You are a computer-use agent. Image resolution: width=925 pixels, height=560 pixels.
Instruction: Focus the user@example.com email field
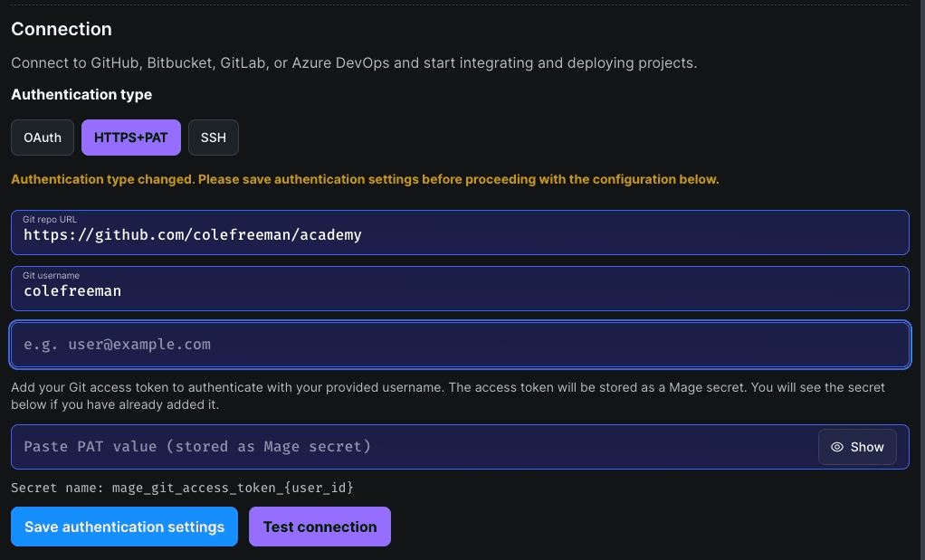tap(460, 345)
